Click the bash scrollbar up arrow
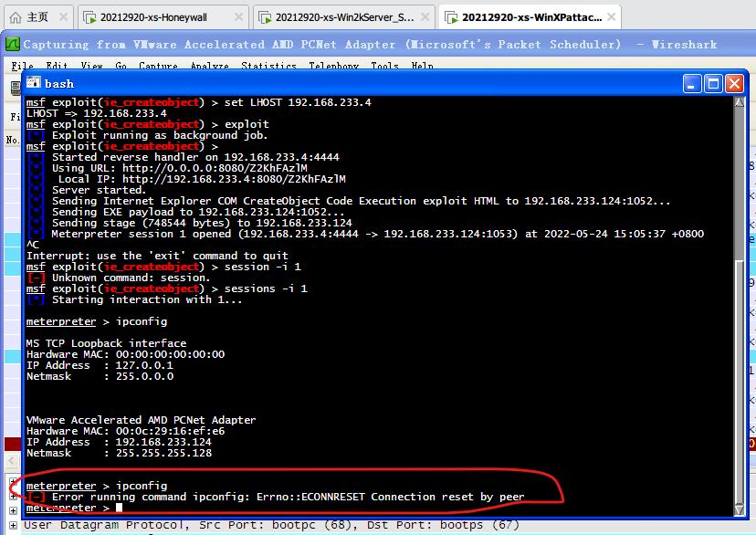 pyautogui.click(x=740, y=101)
